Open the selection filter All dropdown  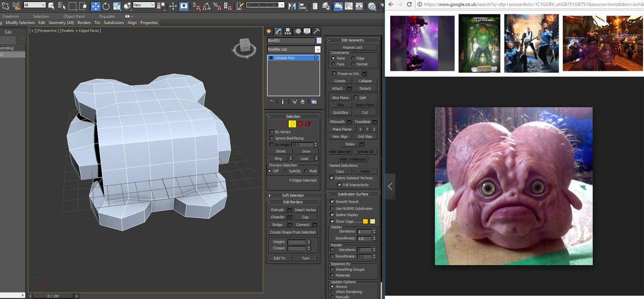point(34,5)
